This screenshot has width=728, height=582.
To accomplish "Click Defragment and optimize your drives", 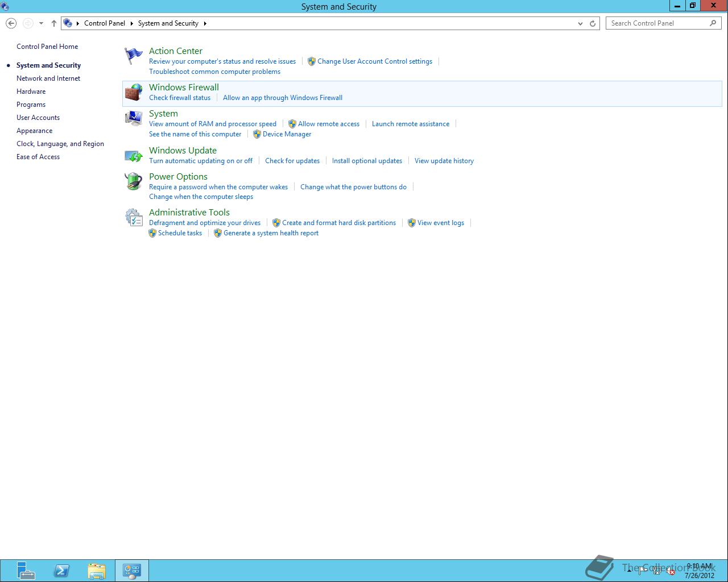I will pos(205,223).
